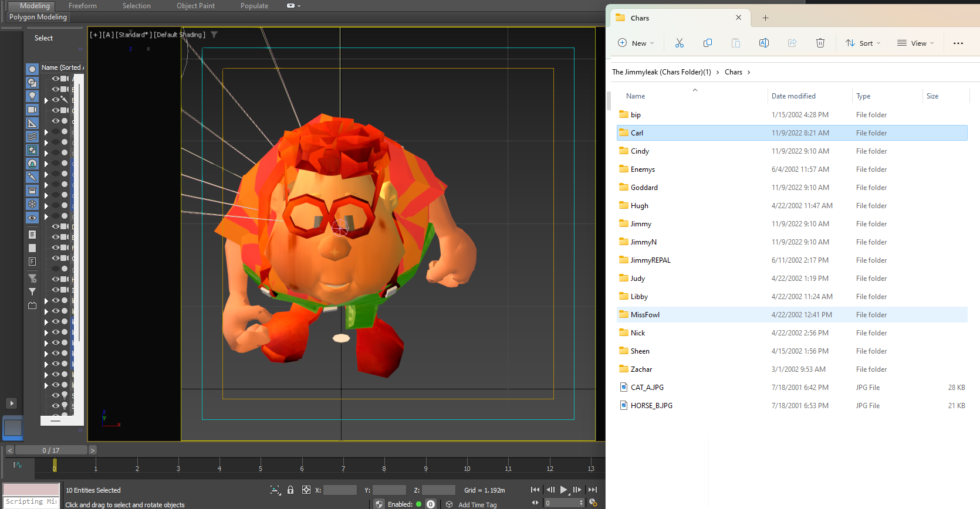
Task: Open the New dropdown in File Explorer
Action: (x=636, y=43)
